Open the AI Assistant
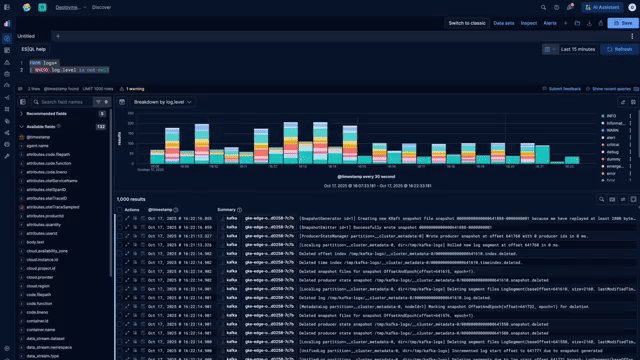 [x=602, y=7]
